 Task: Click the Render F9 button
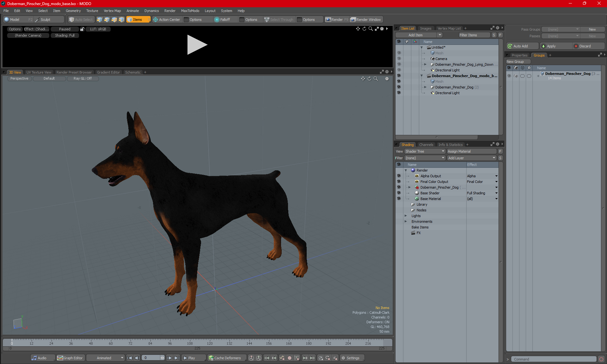click(337, 20)
